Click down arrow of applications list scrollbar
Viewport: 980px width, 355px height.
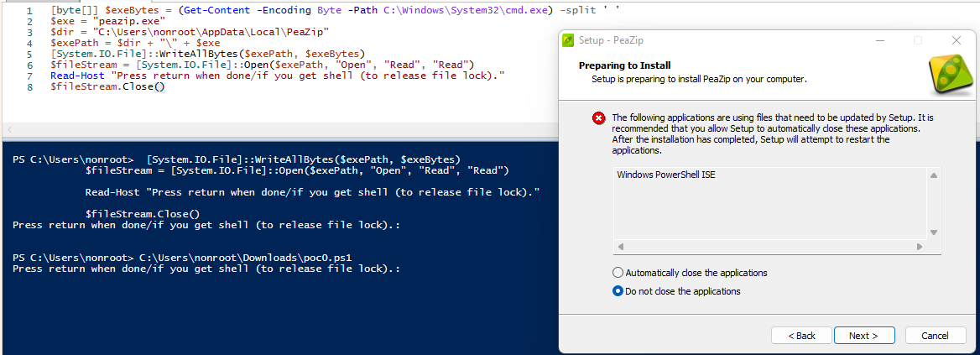click(933, 232)
